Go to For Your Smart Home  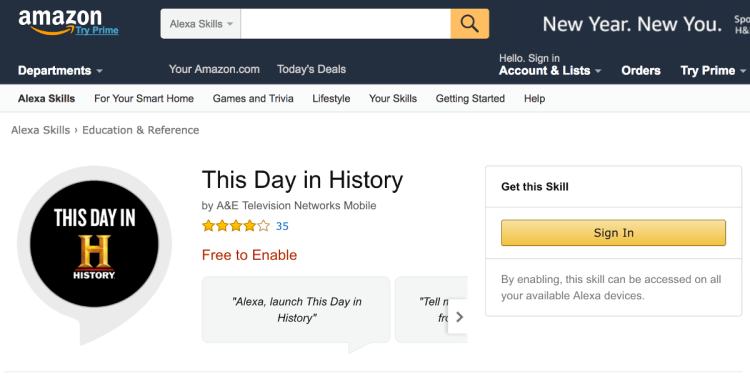(x=144, y=99)
